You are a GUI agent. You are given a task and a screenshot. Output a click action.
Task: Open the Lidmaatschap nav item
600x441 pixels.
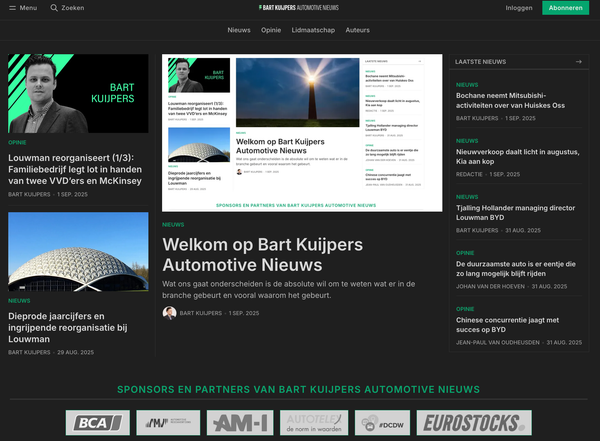tap(313, 30)
